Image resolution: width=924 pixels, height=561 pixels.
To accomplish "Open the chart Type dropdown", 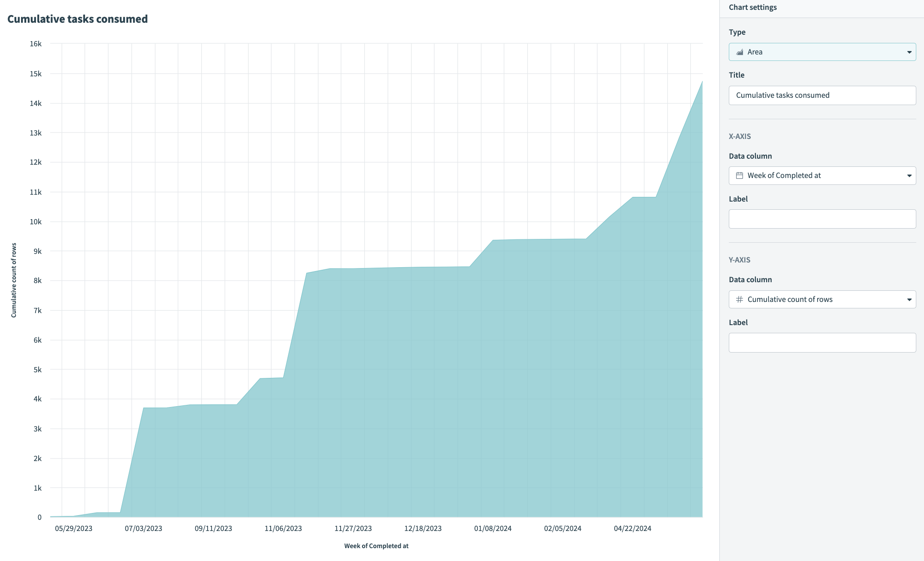I will coord(910,52).
